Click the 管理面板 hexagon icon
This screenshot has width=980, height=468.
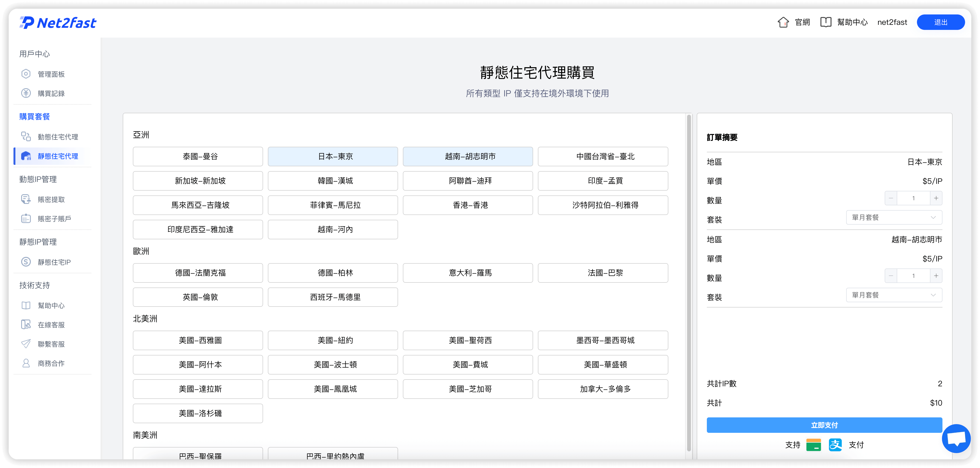(26, 74)
